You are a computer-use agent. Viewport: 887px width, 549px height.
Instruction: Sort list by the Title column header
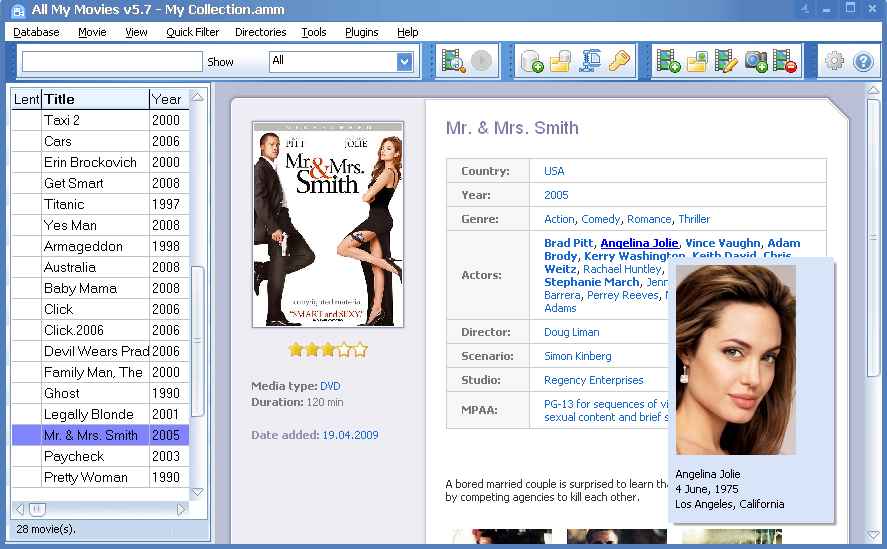(x=95, y=100)
